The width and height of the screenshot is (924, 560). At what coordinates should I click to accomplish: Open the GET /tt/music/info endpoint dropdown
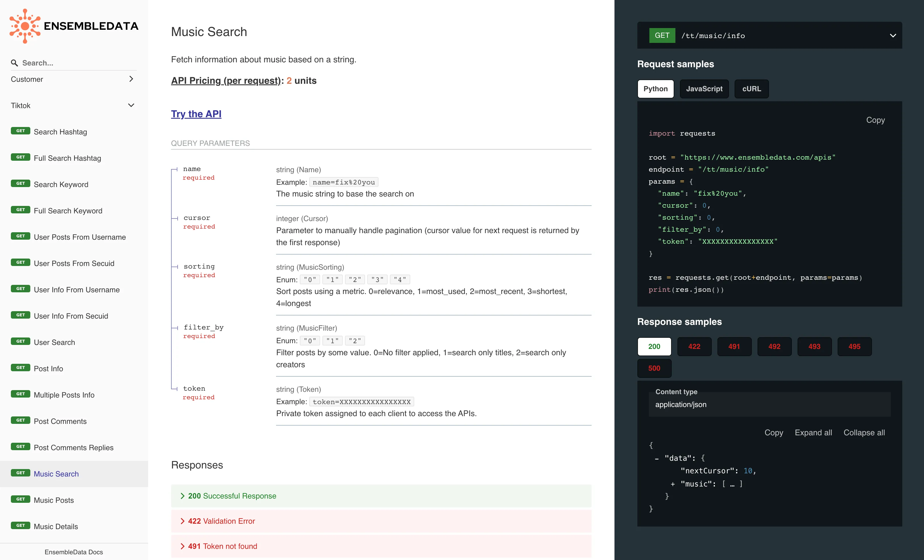(770, 35)
